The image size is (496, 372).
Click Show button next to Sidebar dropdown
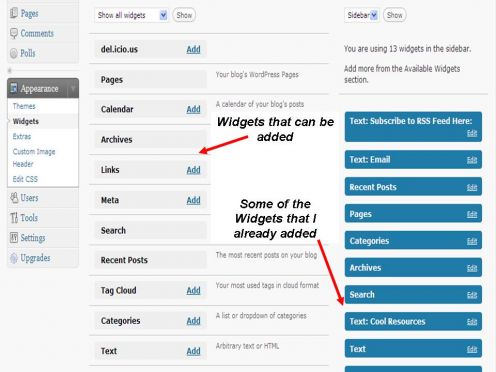395,15
